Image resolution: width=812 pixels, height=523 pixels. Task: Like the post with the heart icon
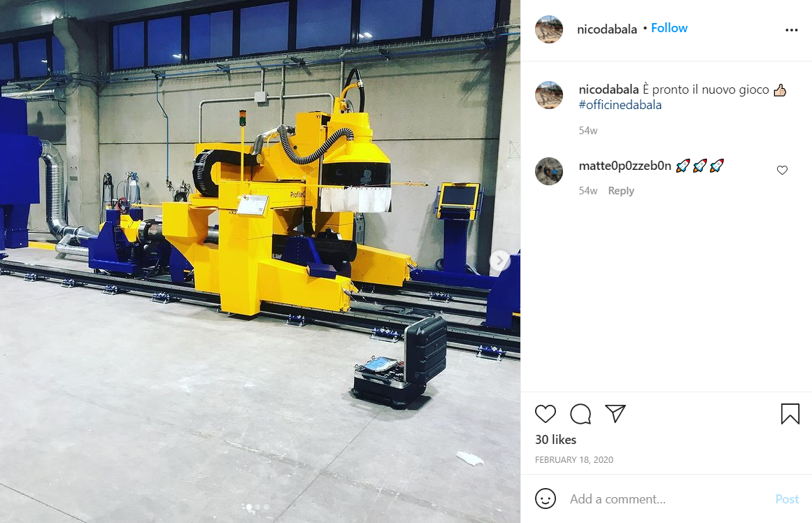pyautogui.click(x=546, y=414)
